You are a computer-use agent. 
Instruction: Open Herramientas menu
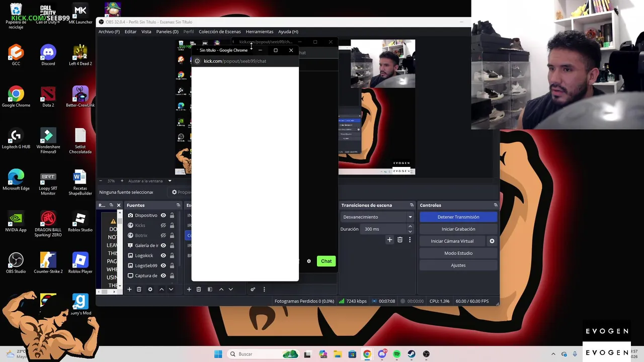(260, 32)
